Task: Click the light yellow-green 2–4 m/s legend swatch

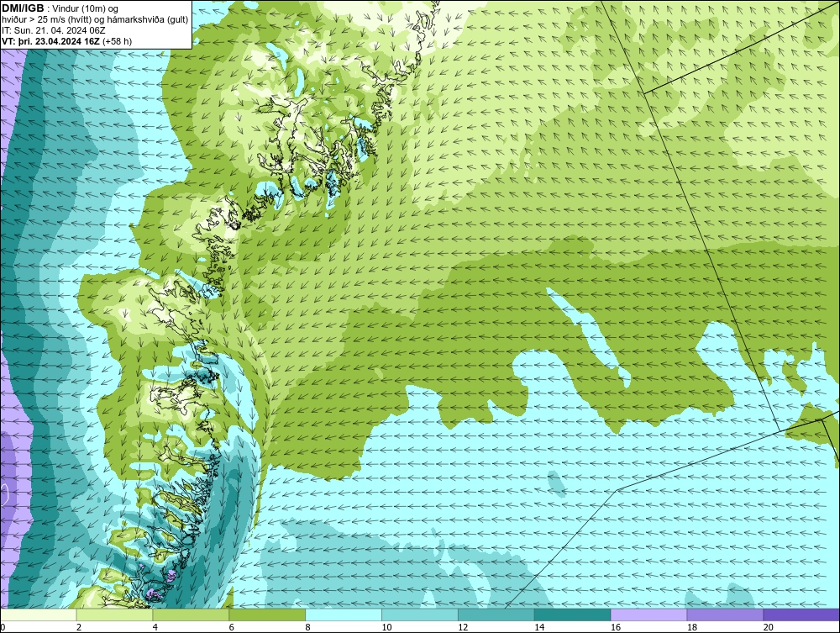Action: (114, 615)
